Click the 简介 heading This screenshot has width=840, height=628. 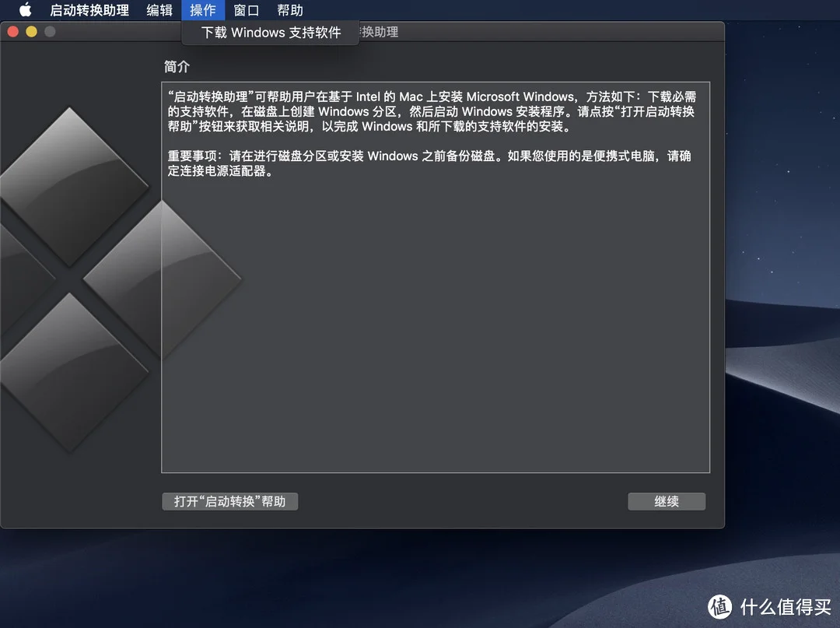point(177,66)
